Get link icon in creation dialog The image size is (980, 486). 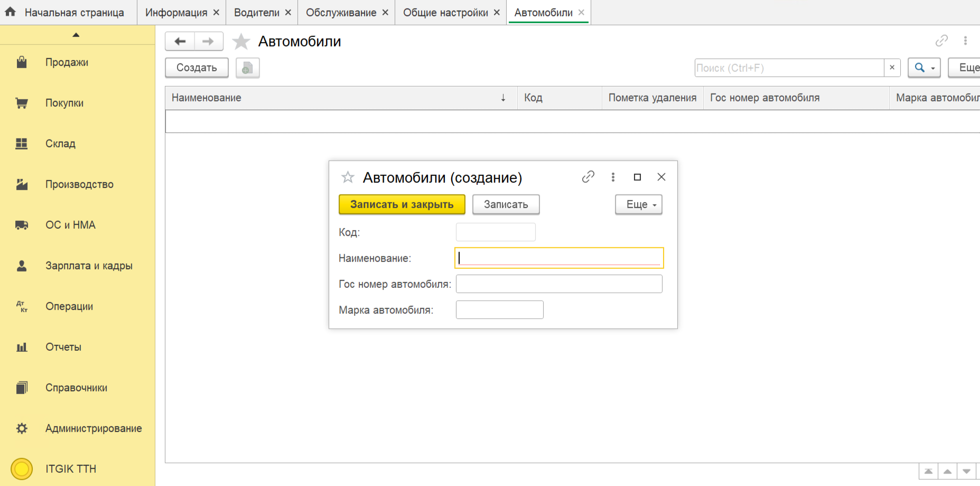pos(588,177)
